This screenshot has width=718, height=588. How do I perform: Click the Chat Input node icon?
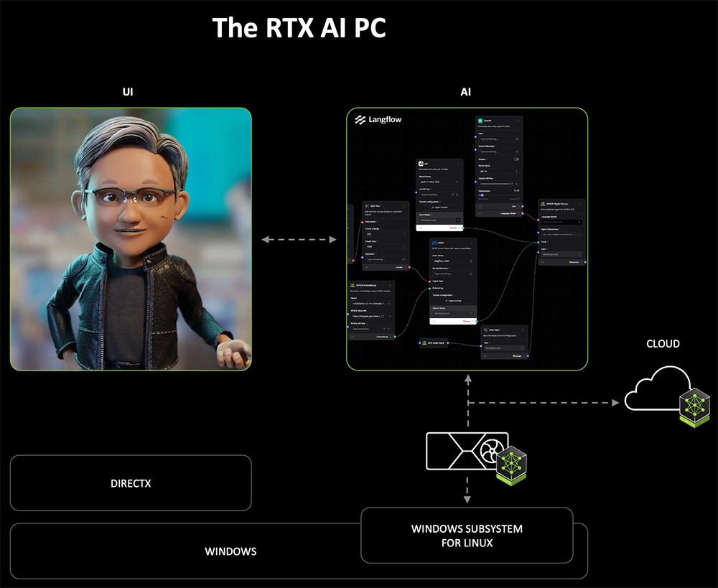pyautogui.click(x=485, y=330)
